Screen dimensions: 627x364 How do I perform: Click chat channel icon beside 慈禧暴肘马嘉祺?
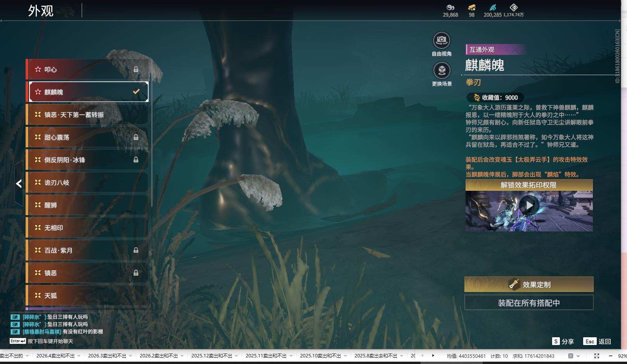(x=15, y=331)
